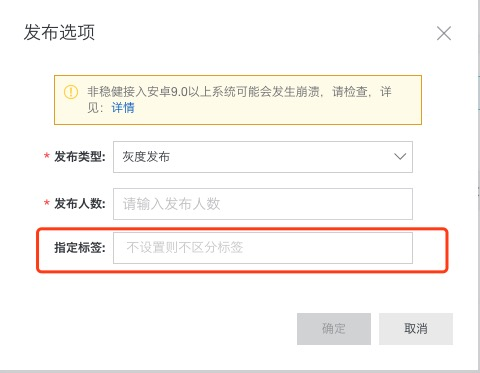Click empty area below 指定标签 row
The image size is (480, 373).
pos(240,290)
